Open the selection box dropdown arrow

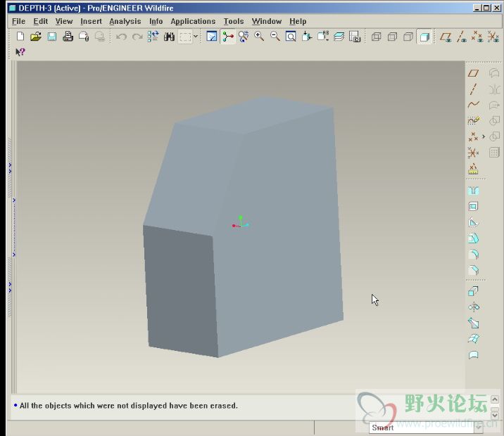pos(195,37)
